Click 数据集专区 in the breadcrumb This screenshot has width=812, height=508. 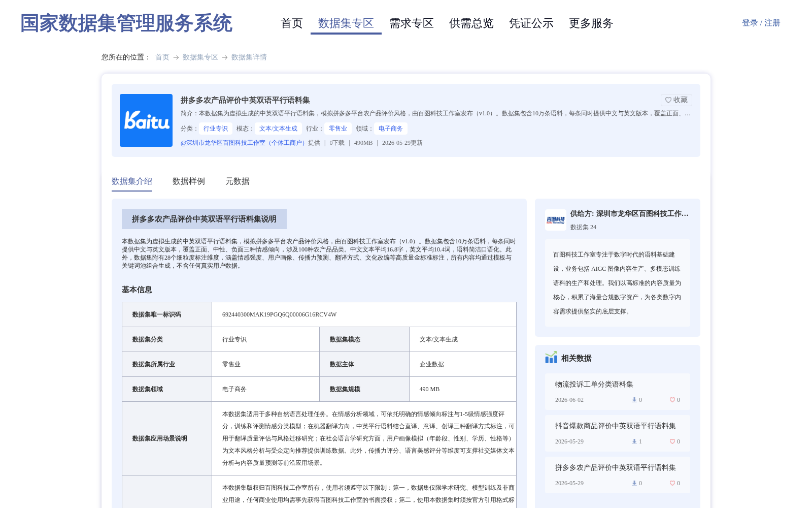[x=200, y=57]
